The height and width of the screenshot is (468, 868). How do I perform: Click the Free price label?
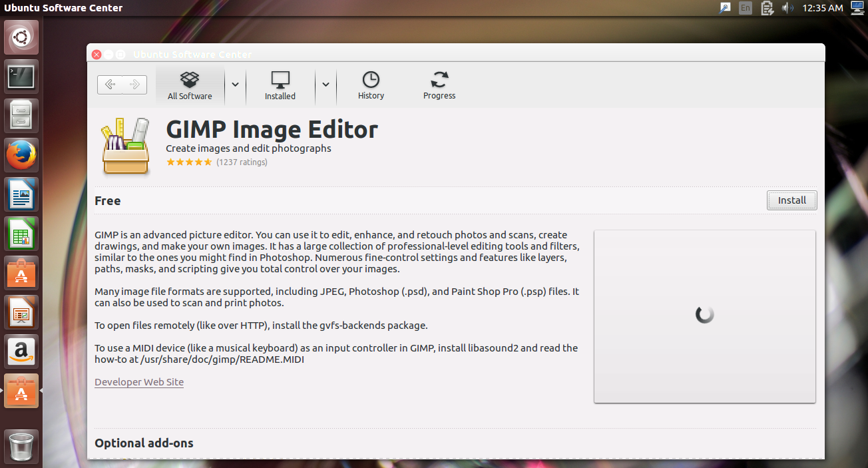pos(108,201)
